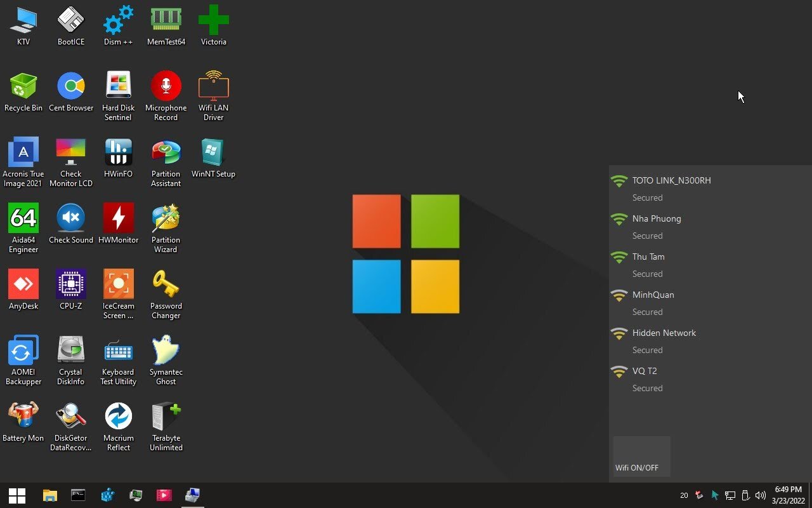Screen dimensions: 812x508
Task: Pick the Hidden Network entry
Action: click(x=710, y=341)
